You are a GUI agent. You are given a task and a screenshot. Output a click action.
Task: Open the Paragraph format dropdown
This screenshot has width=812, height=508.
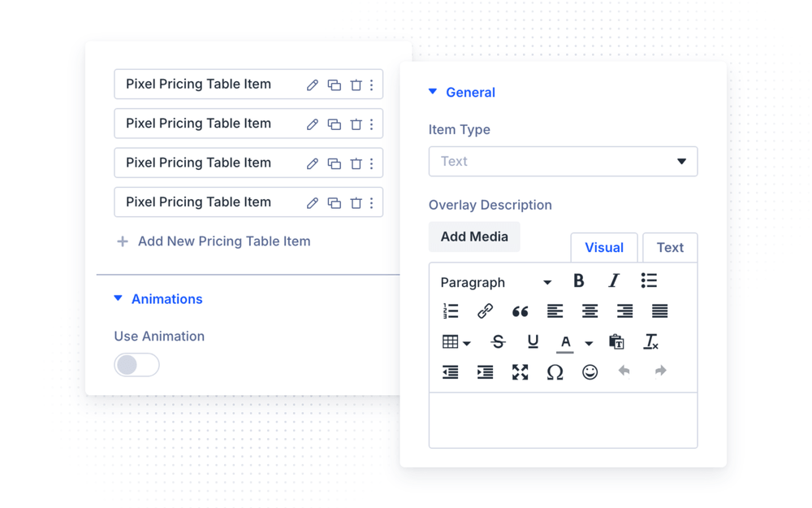[x=495, y=282]
